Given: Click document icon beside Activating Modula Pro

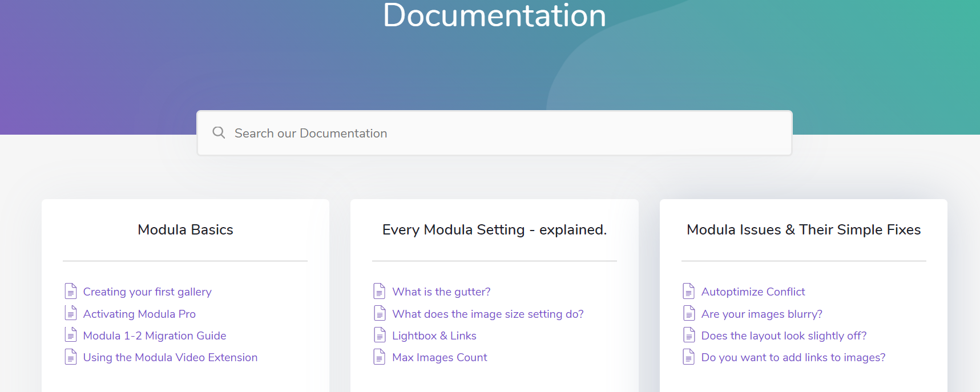Looking at the screenshot, I should click(71, 313).
